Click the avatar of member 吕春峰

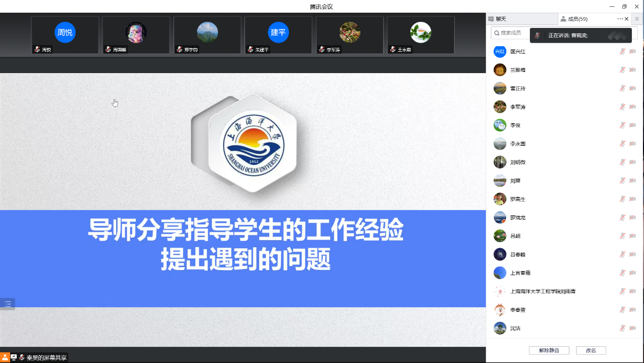pyautogui.click(x=500, y=254)
